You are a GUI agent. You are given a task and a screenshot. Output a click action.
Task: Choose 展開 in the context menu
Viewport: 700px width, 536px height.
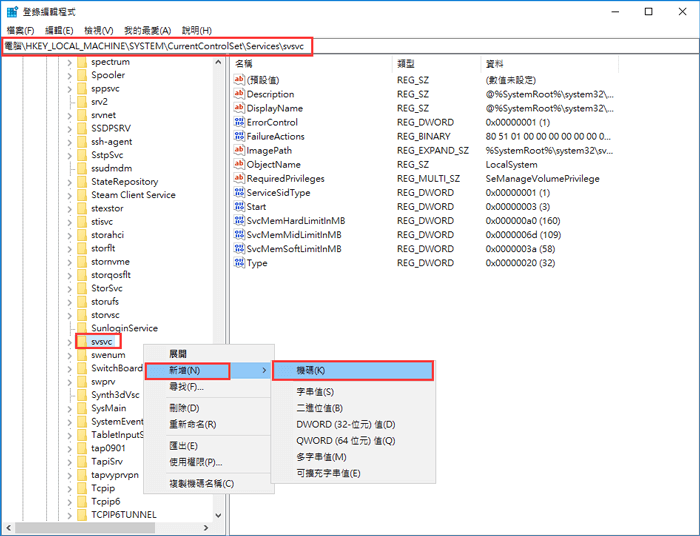(x=208, y=354)
